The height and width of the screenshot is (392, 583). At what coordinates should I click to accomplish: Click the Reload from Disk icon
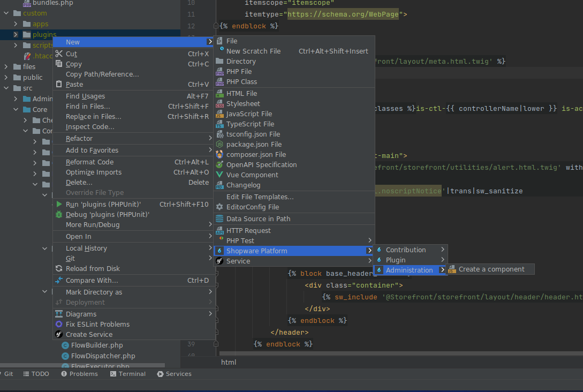[59, 268]
